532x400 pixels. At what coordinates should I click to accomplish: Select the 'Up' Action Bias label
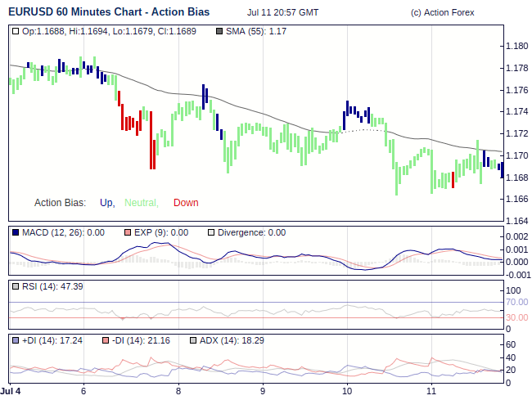pyautogui.click(x=106, y=203)
